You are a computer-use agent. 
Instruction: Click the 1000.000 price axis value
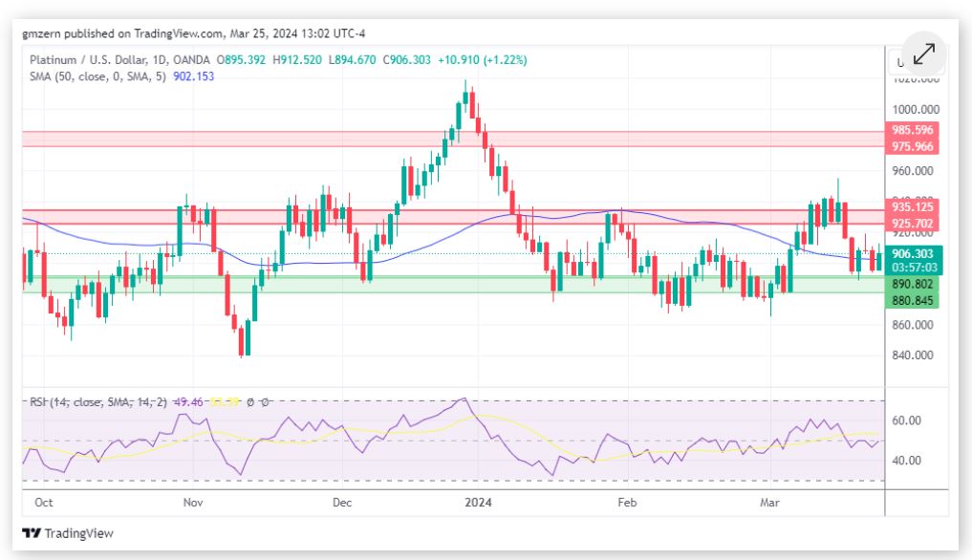[915, 109]
